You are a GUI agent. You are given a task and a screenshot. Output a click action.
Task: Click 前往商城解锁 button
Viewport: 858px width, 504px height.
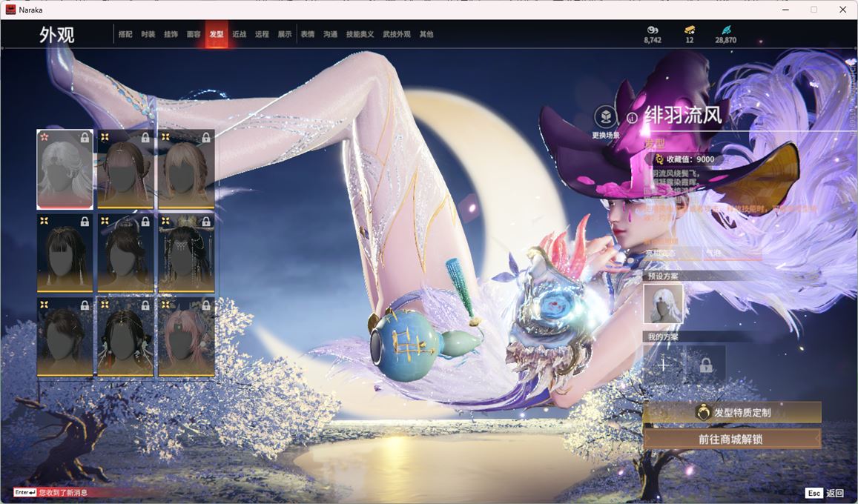tap(732, 439)
